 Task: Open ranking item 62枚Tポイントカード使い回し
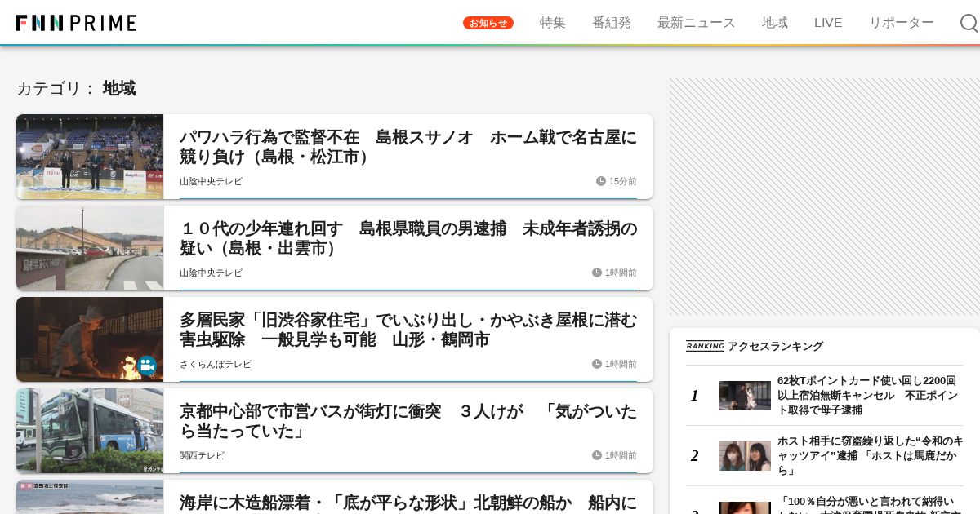click(x=868, y=395)
